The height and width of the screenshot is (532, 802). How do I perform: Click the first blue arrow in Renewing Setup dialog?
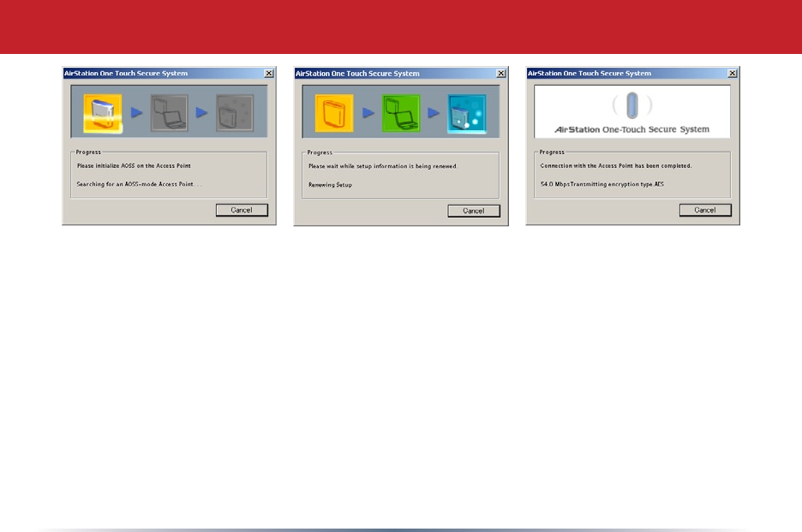pos(368,112)
